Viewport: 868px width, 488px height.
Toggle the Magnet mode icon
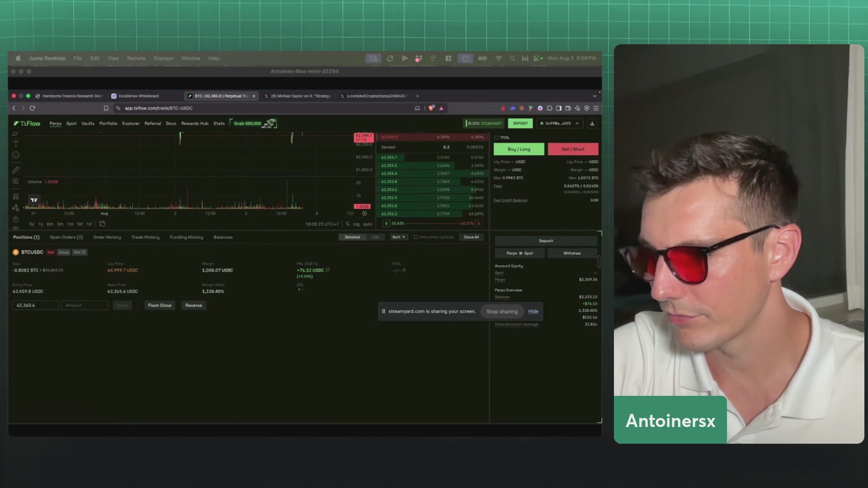16,197
